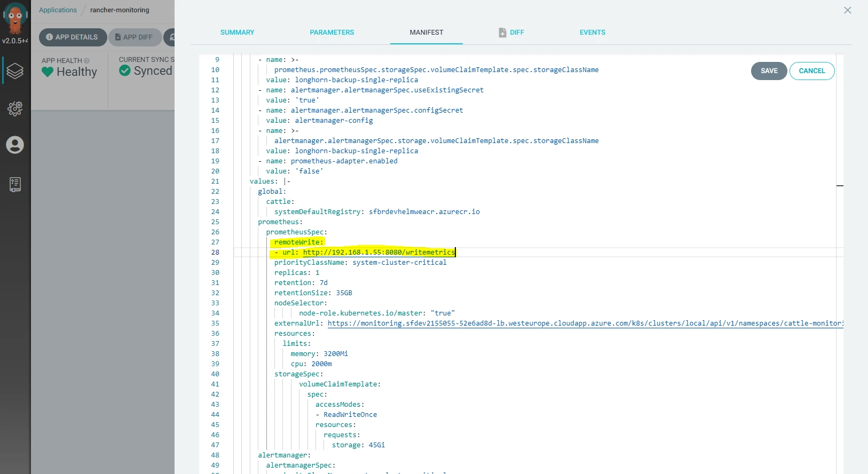
Task: Click 'priorityClassName: system-cluster-critical' line
Action: click(360, 263)
